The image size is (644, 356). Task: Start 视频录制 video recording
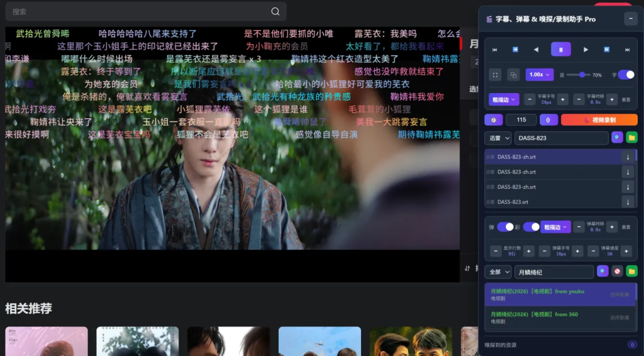(599, 120)
